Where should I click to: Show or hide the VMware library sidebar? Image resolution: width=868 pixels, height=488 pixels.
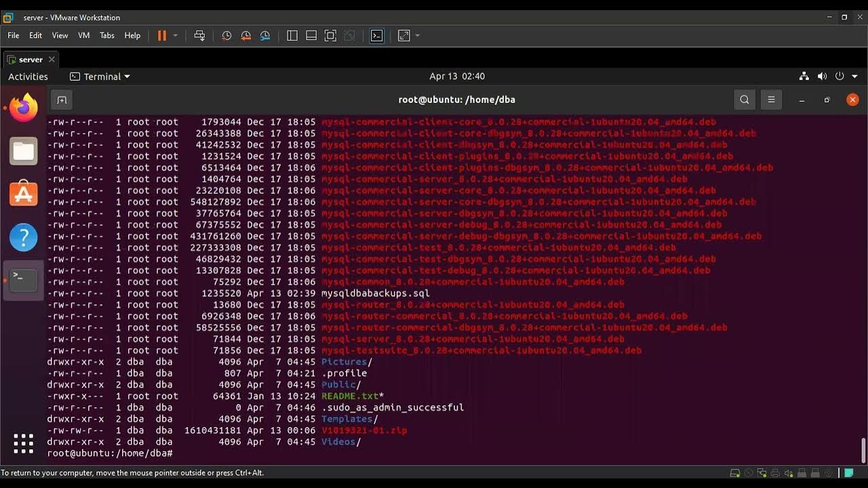coord(292,35)
